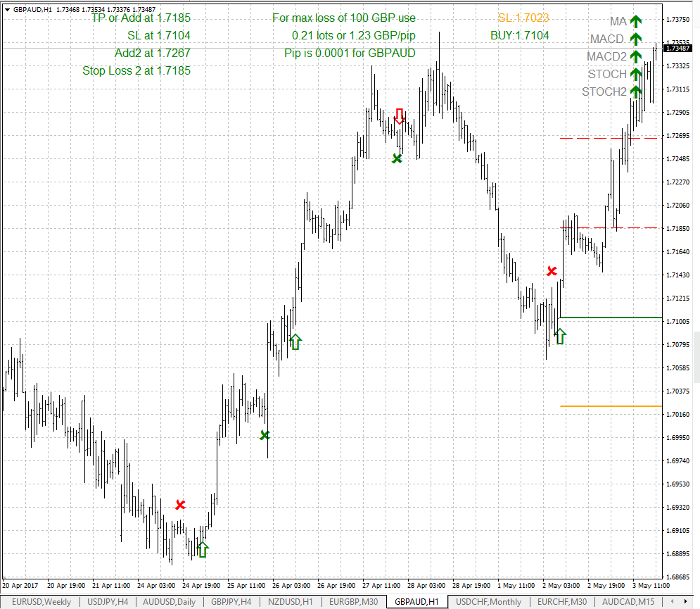Click the current price label 1.73487 on axis

point(676,49)
